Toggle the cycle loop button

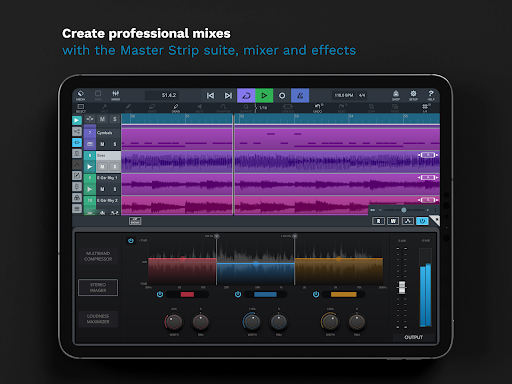pyautogui.click(x=246, y=96)
